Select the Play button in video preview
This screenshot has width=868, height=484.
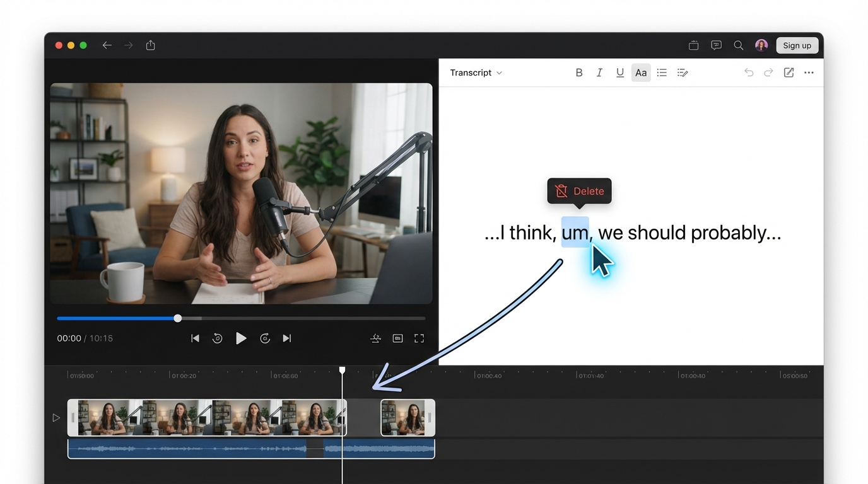[x=242, y=338]
